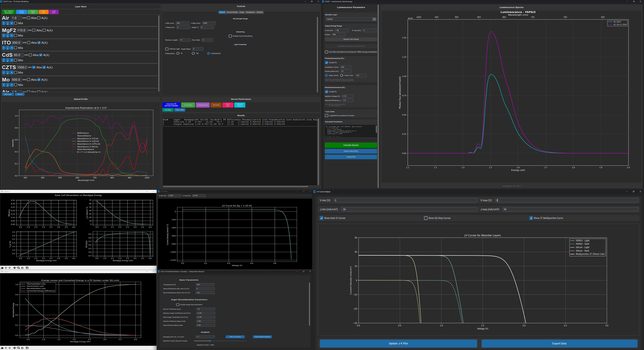
Task: Move the MgF2 layer up
Action: (x=3, y=35)
